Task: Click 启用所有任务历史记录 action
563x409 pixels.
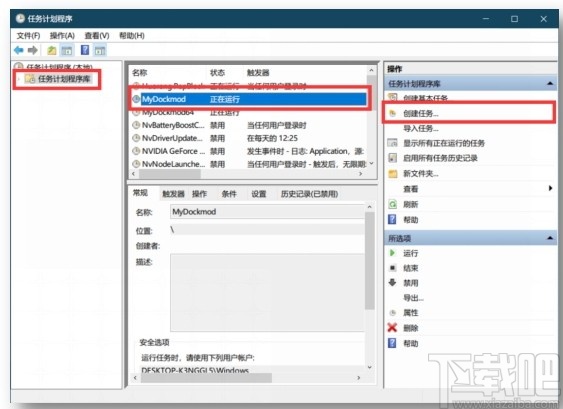Action: (440, 158)
